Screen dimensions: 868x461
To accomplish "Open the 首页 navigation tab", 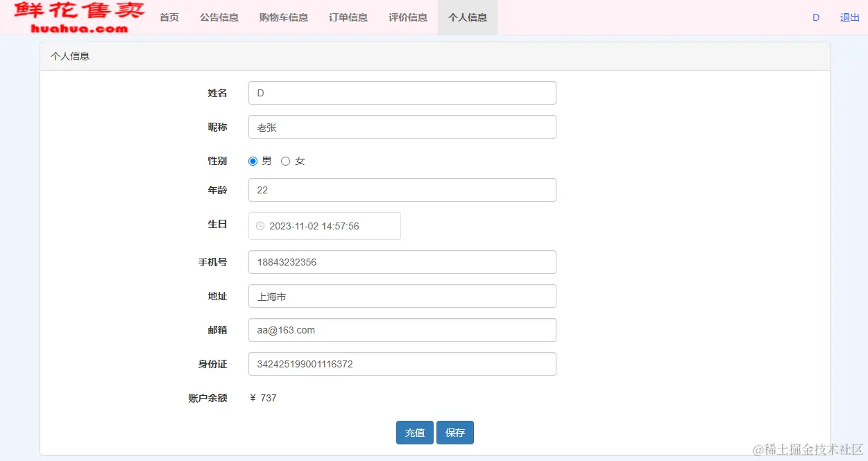I will click(169, 17).
